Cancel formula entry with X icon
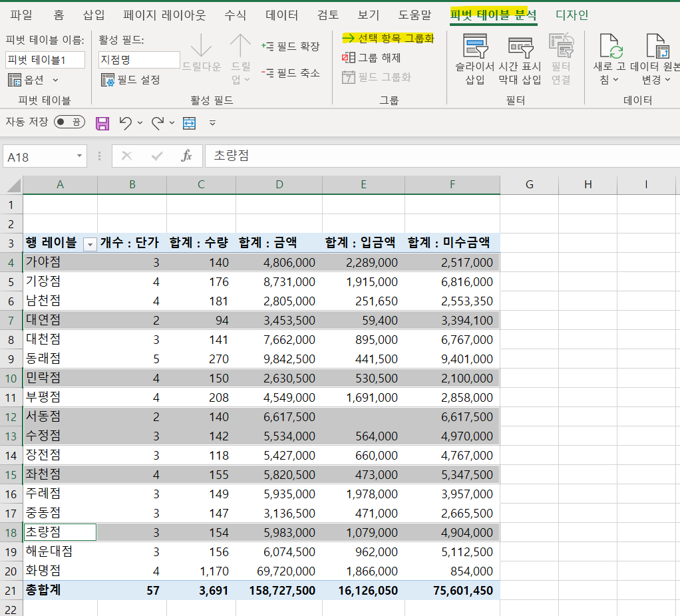Image resolution: width=680 pixels, height=616 pixels. 126,156
